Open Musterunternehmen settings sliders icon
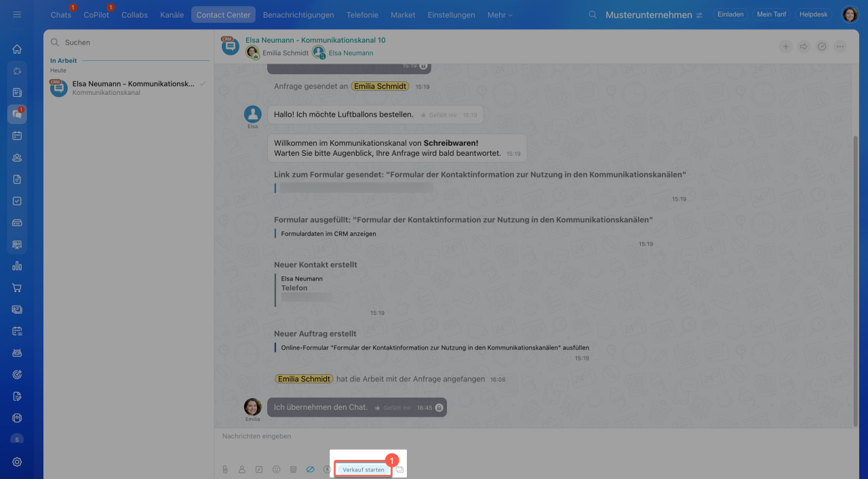This screenshot has height=479, width=868. (699, 15)
